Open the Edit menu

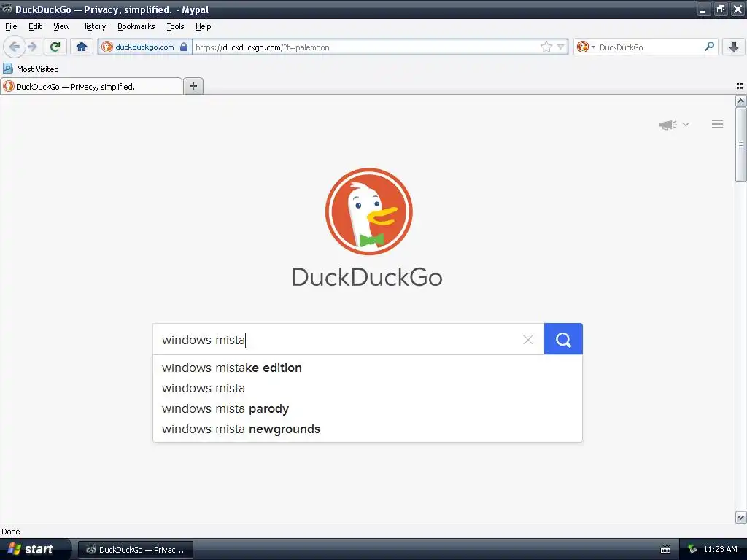35,26
